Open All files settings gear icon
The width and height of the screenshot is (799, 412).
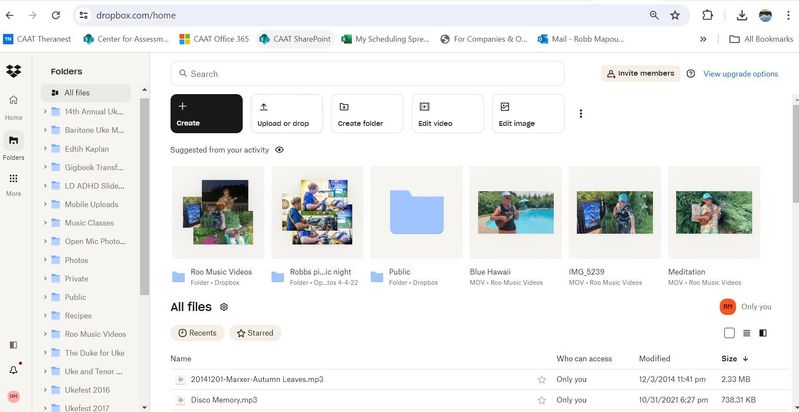coord(224,307)
